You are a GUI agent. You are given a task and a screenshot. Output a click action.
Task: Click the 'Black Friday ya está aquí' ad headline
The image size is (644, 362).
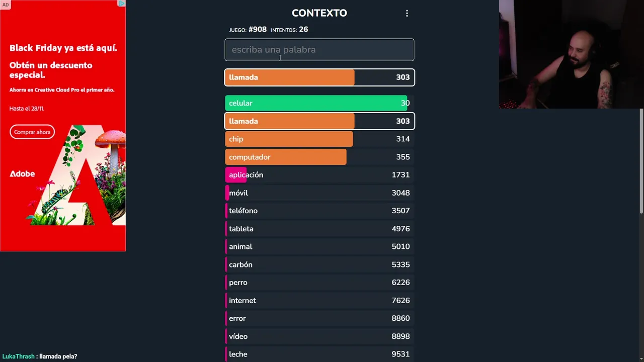tap(63, 48)
